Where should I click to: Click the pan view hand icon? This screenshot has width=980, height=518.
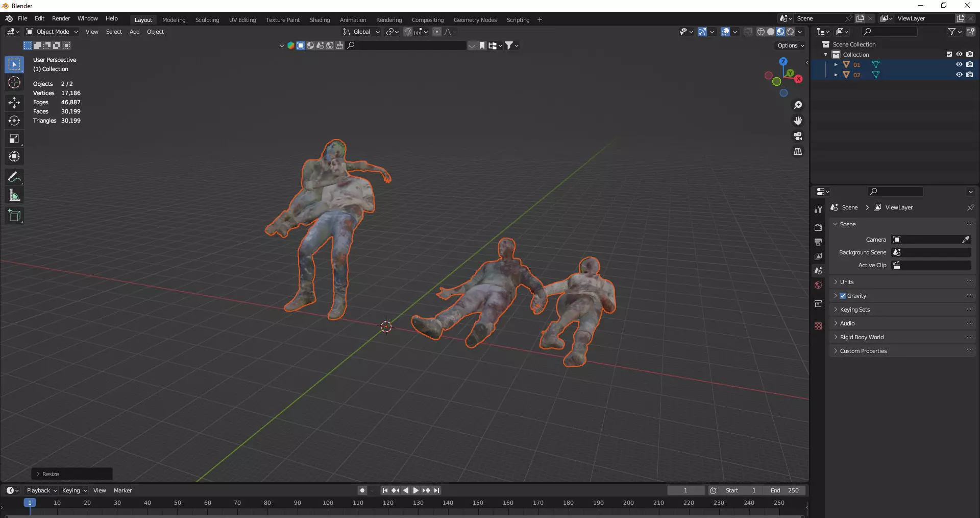point(797,121)
